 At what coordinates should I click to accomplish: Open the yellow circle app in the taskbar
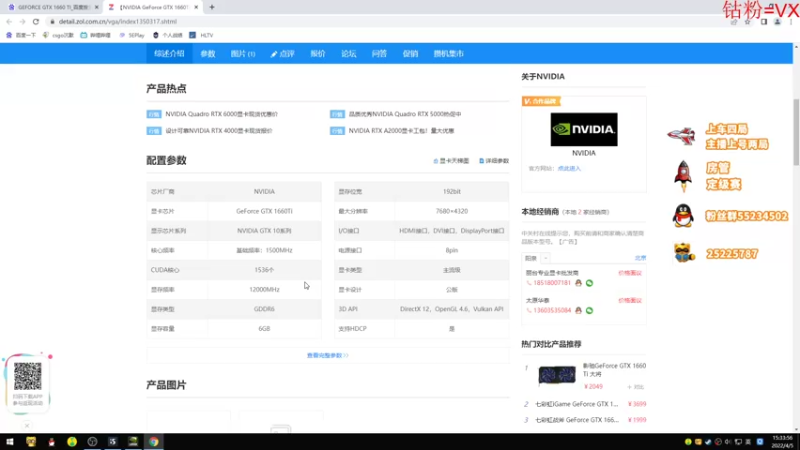pos(72,442)
